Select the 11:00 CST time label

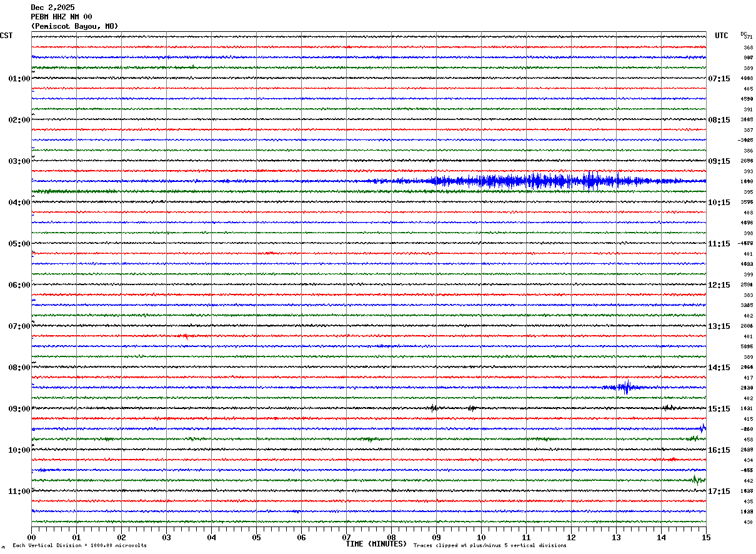coord(19,491)
